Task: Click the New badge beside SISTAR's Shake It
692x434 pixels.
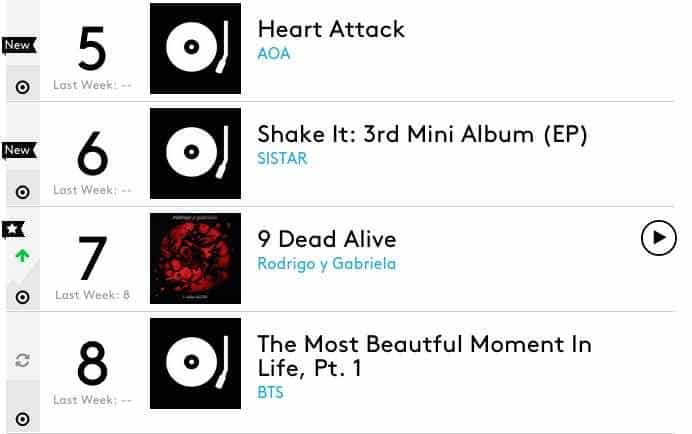Action: (x=18, y=150)
